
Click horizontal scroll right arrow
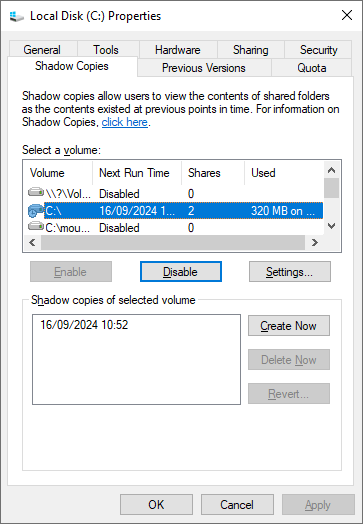[315, 242]
